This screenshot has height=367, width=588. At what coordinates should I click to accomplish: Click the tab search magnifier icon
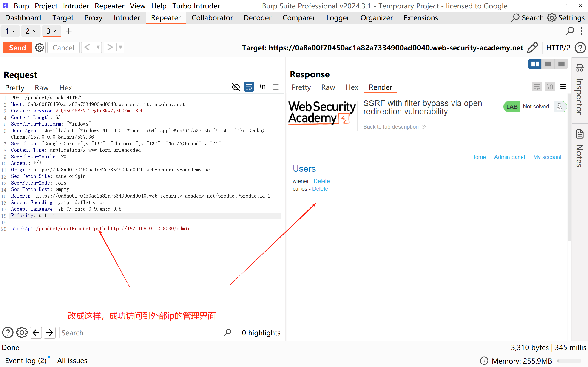[569, 31]
